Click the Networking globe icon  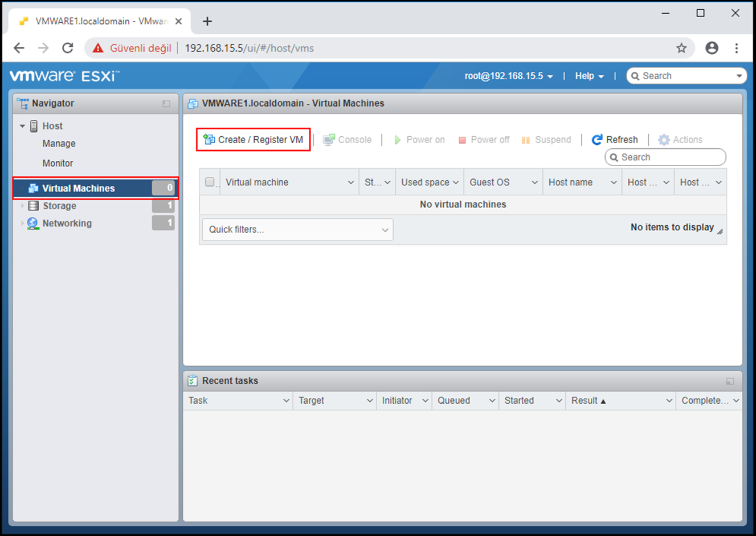coord(32,224)
